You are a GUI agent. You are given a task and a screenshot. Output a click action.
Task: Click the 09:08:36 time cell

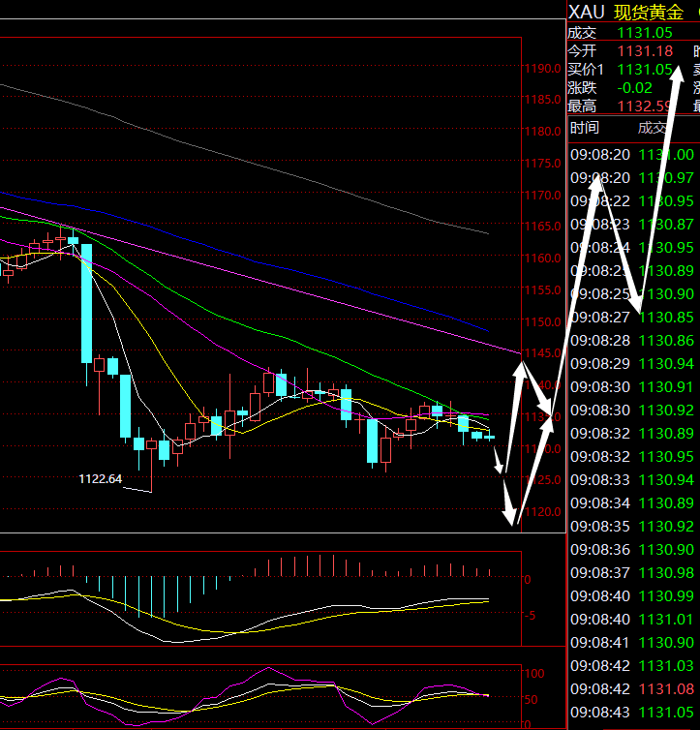[x=600, y=549]
